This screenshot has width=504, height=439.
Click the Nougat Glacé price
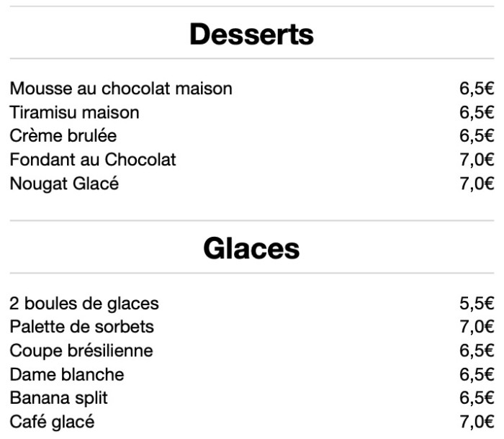tap(477, 184)
